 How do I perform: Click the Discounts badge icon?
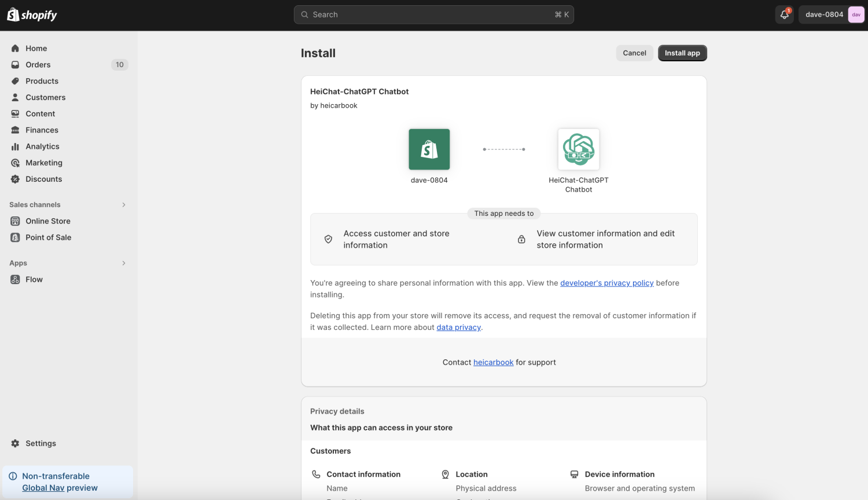pos(16,179)
